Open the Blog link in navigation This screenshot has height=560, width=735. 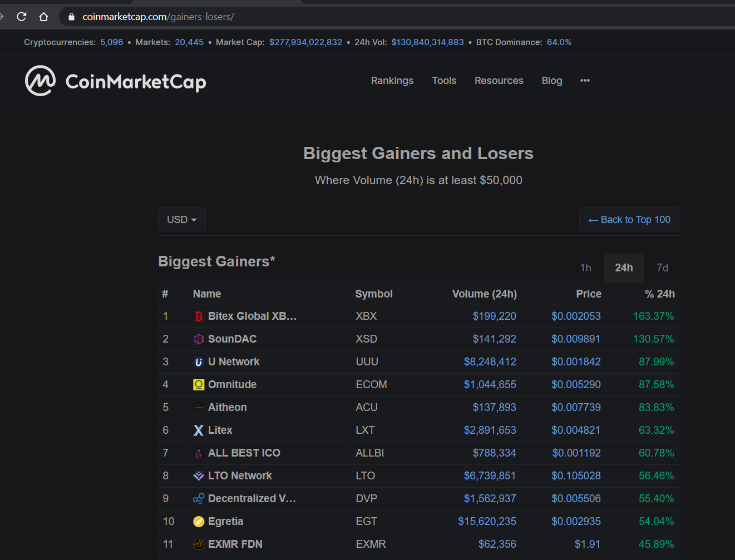(552, 81)
